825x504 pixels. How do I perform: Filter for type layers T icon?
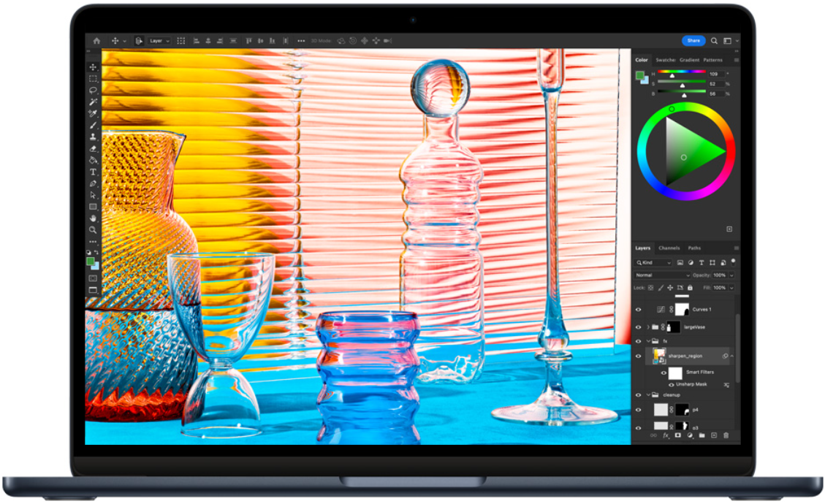pyautogui.click(x=702, y=262)
